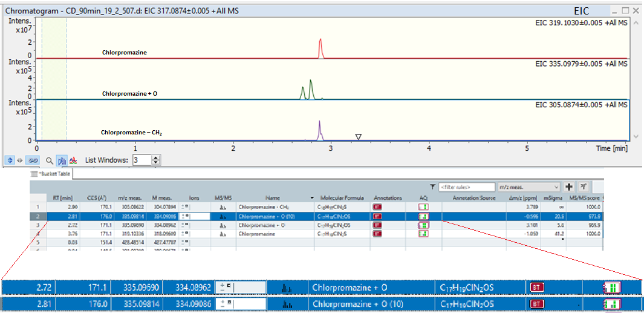Click the ions icon in table row 1
This screenshot has width=644, height=313.
tap(185, 207)
